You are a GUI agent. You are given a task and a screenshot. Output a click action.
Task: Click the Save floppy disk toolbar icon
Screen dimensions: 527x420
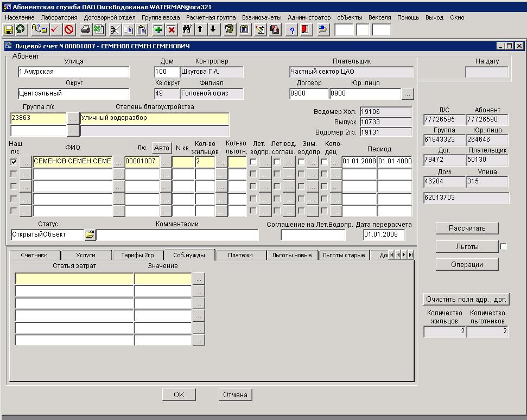9,29
